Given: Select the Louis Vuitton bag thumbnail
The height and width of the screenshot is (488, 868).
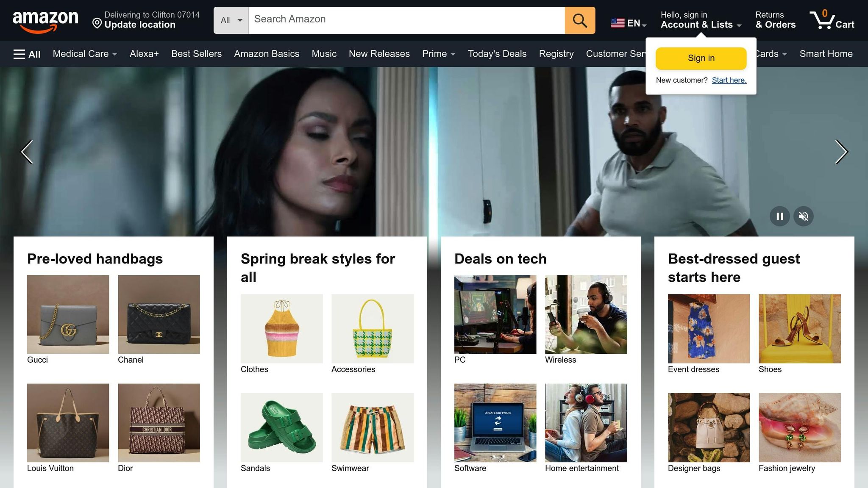Looking at the screenshot, I should point(68,423).
